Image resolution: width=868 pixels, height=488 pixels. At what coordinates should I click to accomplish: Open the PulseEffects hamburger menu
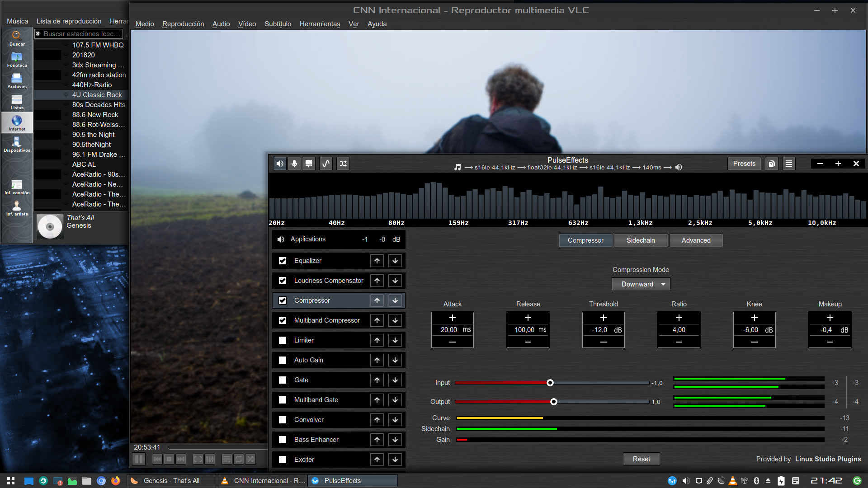[789, 164]
